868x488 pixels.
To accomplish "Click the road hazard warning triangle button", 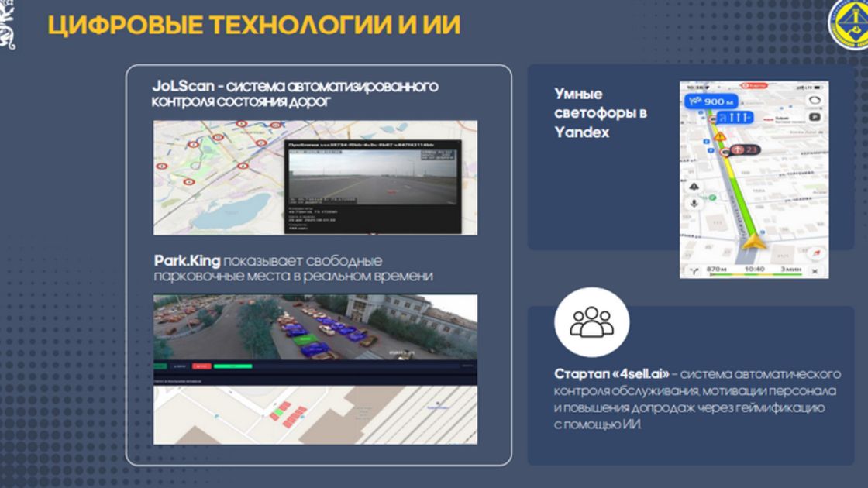I will [692, 185].
